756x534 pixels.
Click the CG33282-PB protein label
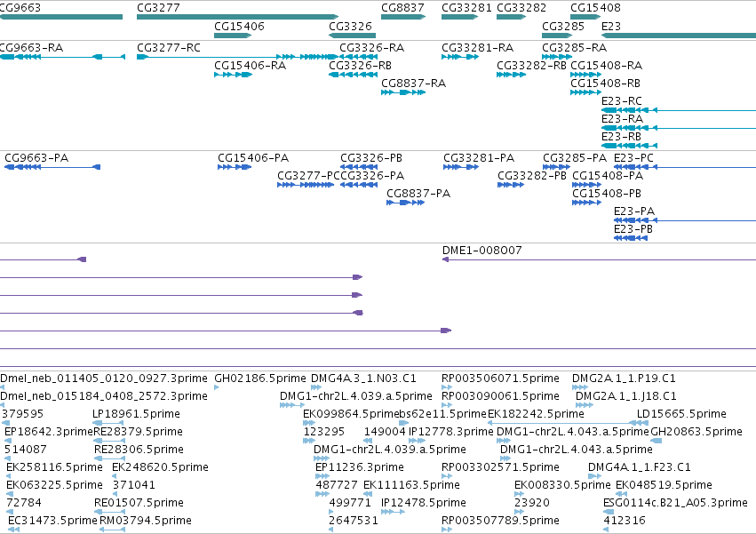tap(532, 176)
